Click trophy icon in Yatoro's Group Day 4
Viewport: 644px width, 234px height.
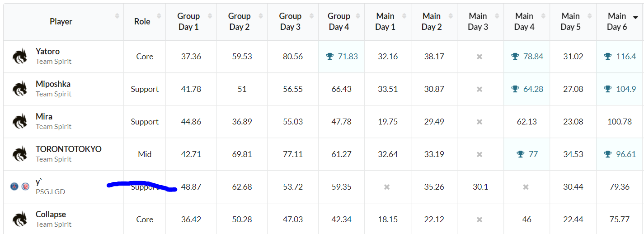329,57
